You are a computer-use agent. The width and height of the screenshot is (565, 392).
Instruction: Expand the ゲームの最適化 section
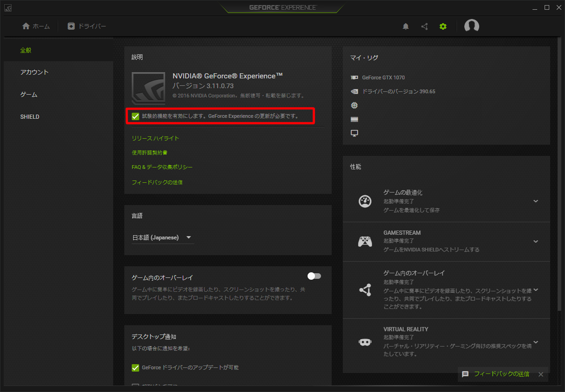coord(536,201)
